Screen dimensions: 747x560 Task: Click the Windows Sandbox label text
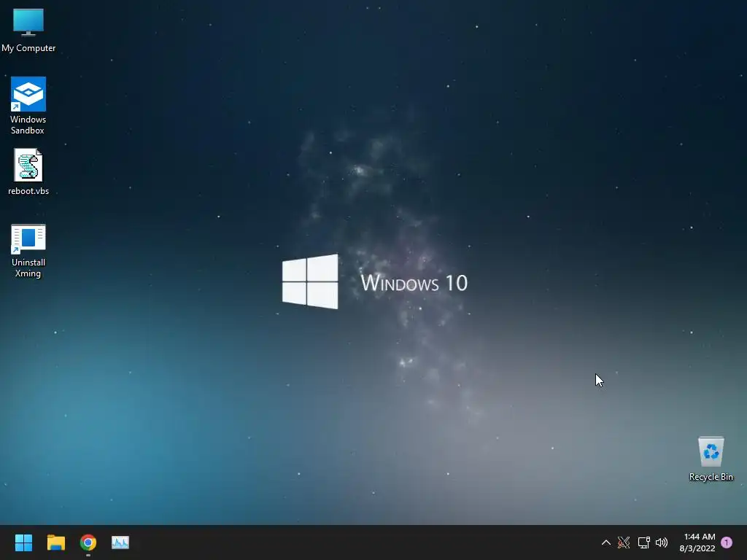click(28, 125)
